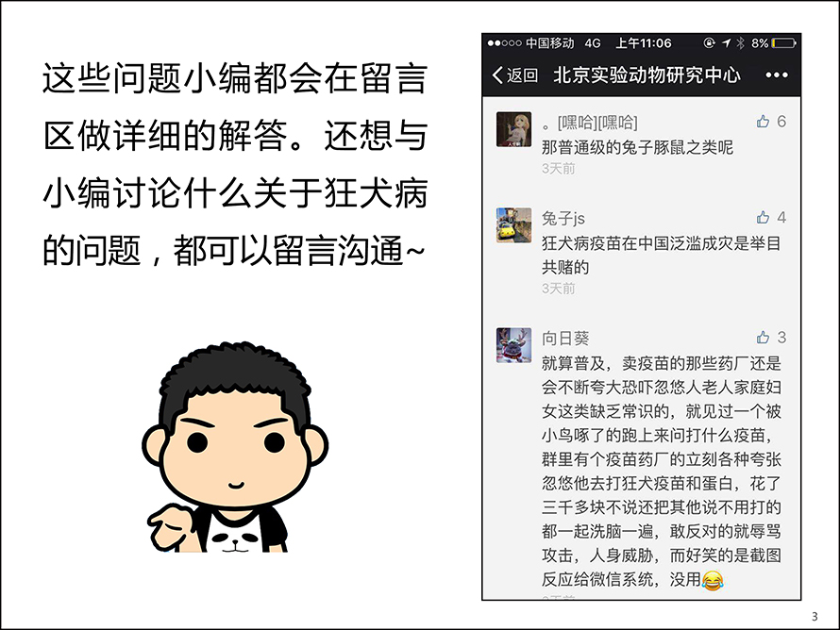Click the 北京实验动物研究中心 title

pyautogui.click(x=647, y=75)
